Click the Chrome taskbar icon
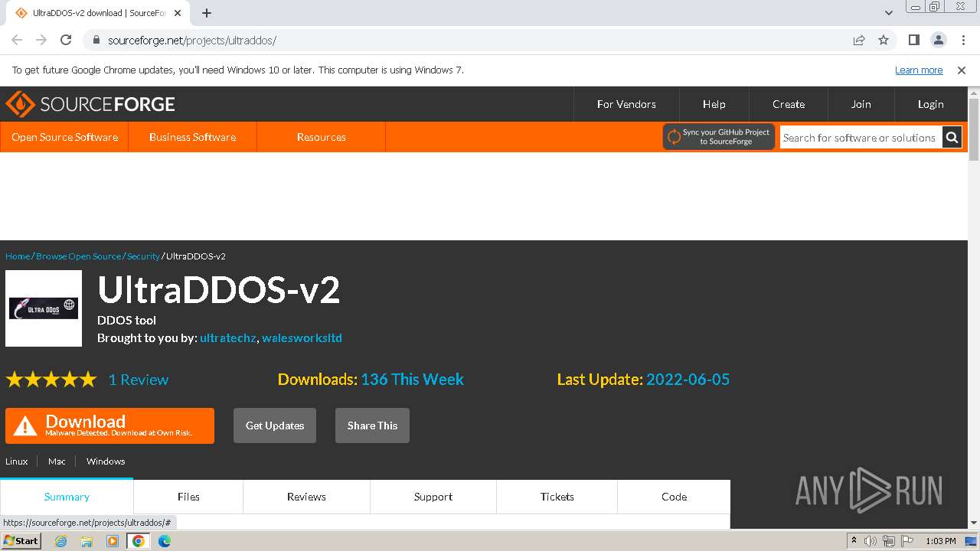Image resolution: width=980 pixels, height=551 pixels. pos(139,541)
